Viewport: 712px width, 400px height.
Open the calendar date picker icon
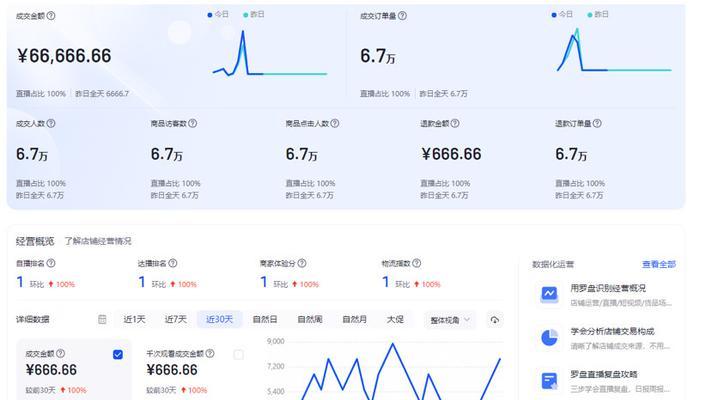[102, 320]
